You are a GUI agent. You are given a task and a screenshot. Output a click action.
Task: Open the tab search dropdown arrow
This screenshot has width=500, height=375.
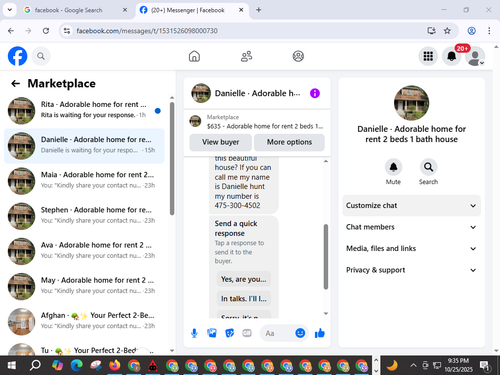pos(10,10)
